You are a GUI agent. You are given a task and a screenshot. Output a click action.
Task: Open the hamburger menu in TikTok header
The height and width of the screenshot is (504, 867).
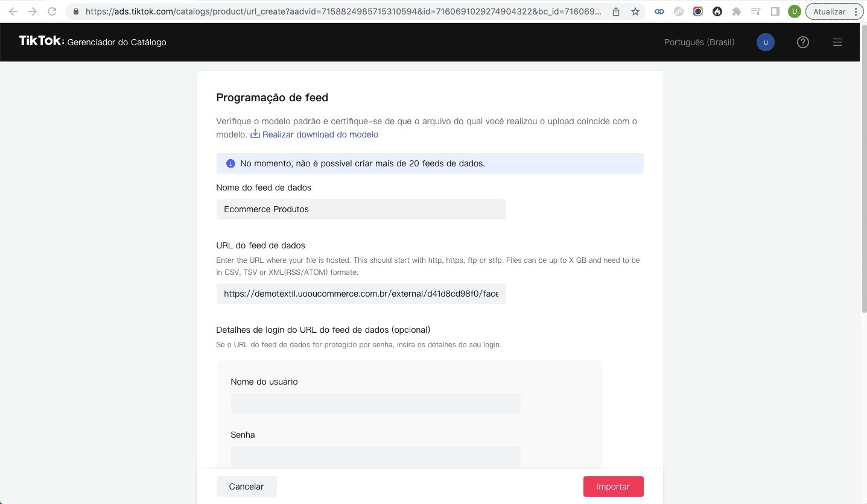(x=837, y=42)
